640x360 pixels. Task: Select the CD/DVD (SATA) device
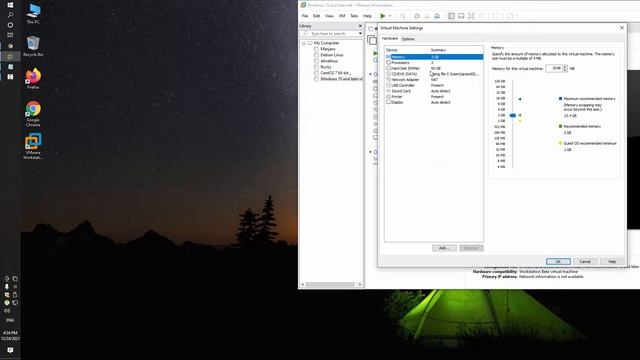pos(434,74)
